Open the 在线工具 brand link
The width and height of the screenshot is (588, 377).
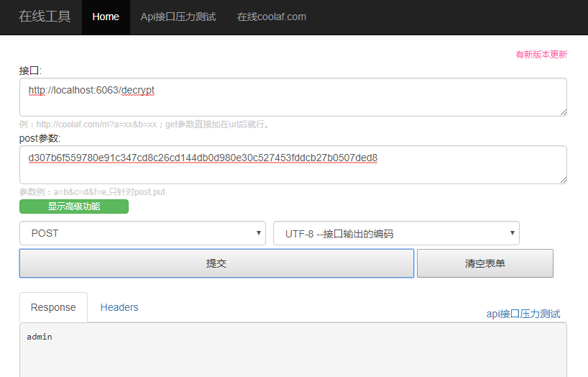click(45, 17)
